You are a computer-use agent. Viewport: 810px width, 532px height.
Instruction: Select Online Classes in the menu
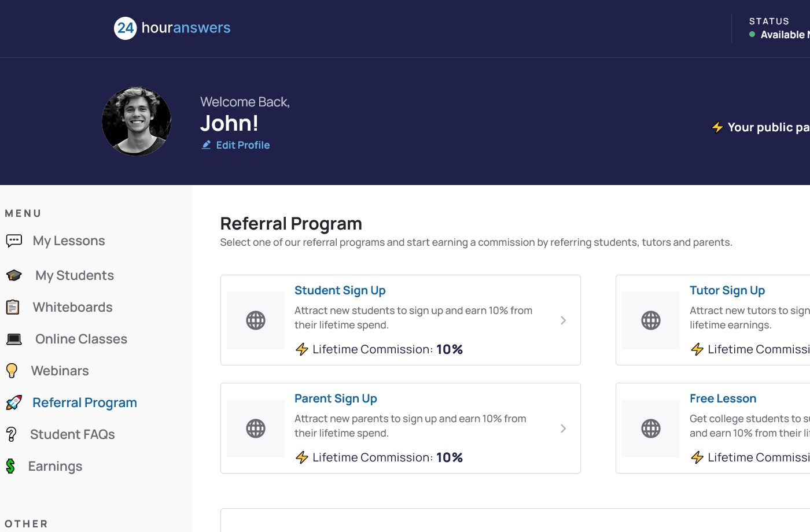[x=82, y=339]
